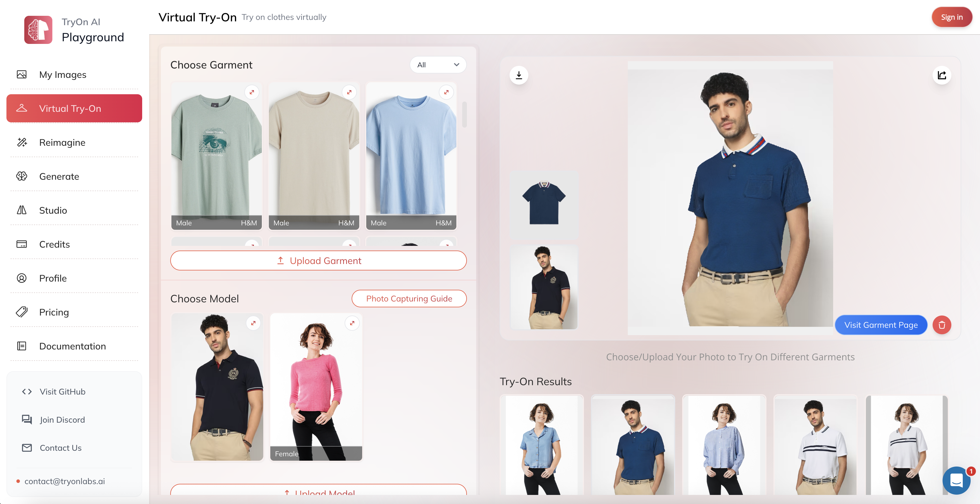Click the Visit GitHub code brackets icon
980x504 pixels.
[27, 391]
